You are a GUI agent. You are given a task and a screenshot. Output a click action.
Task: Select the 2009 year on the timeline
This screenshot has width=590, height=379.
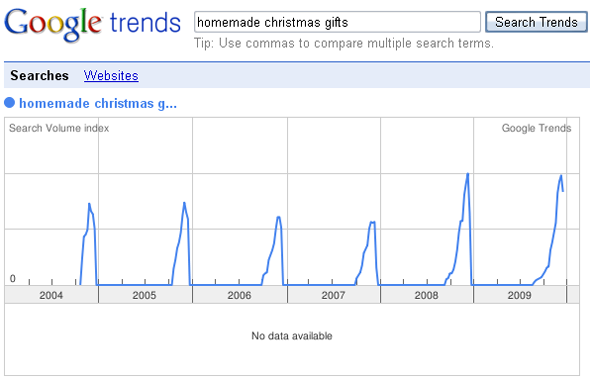[520, 295]
